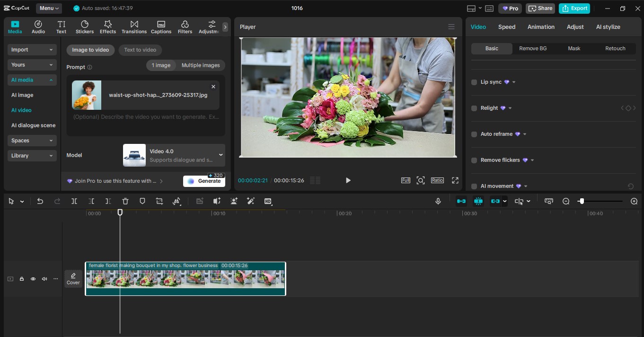644x337 pixels.
Task: Select the florist bouquet clip in the timeline
Action: [x=185, y=279]
